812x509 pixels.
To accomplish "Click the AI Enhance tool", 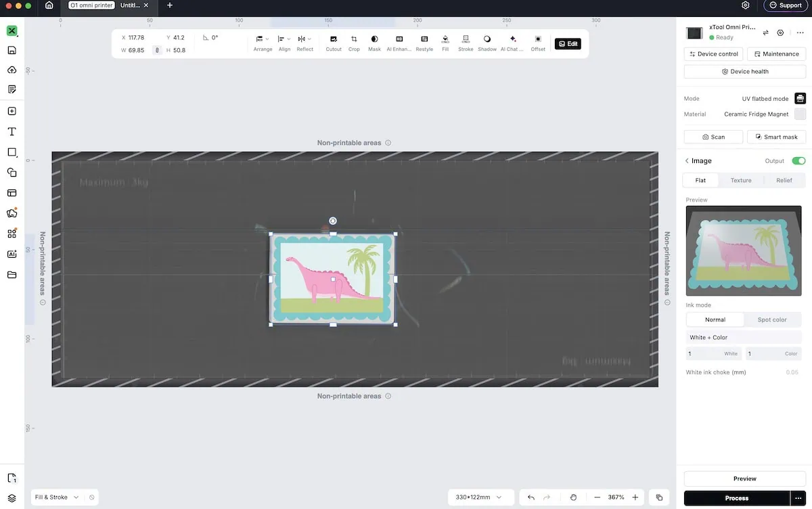I will 399,43.
